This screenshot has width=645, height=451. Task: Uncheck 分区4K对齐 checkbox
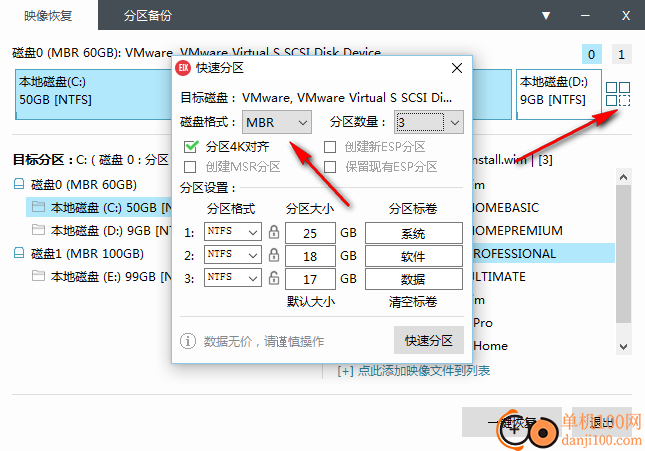(190, 146)
